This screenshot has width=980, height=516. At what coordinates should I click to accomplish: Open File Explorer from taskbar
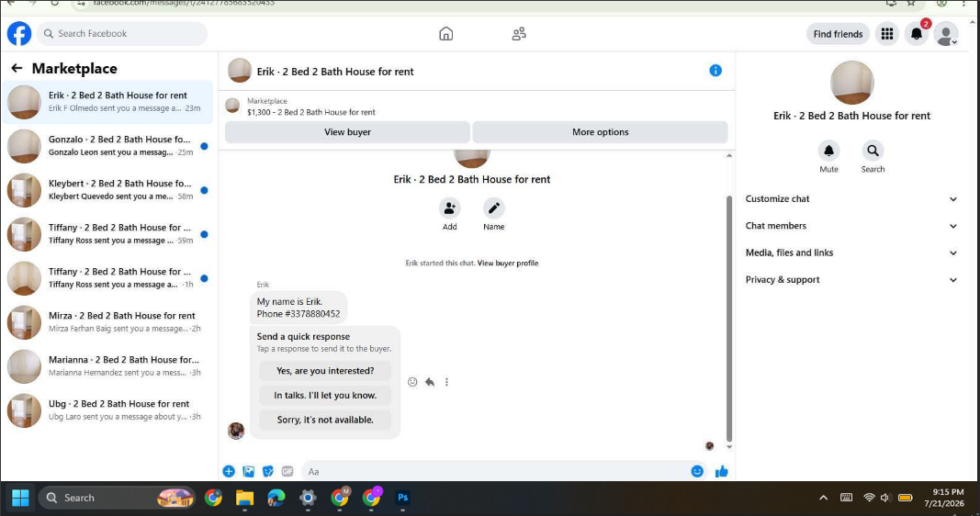[244, 498]
